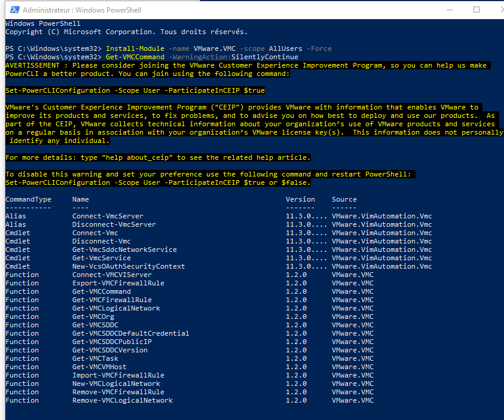The image size is (504, 420).
Task: Select the Get-VmcSddcNetworkService cmdlet name
Action: 124,249
